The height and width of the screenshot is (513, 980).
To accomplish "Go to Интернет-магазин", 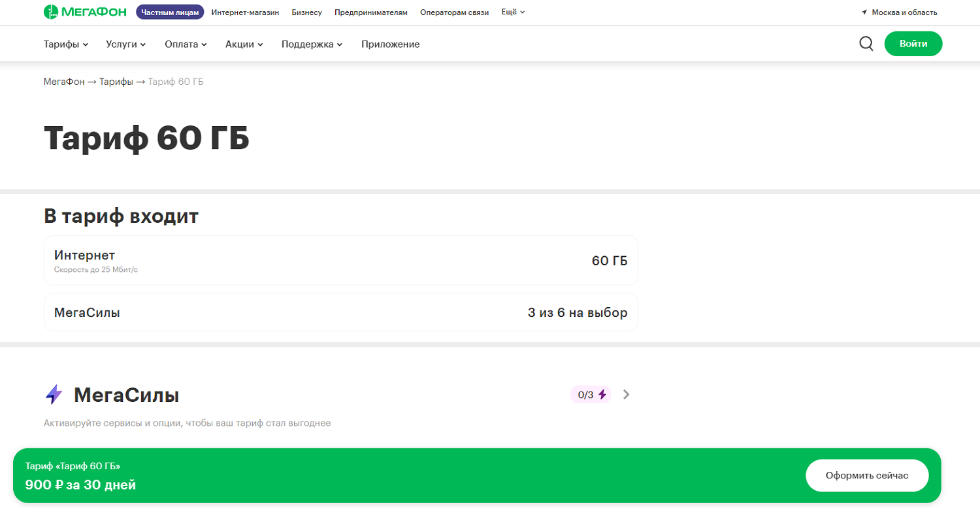I will [245, 12].
